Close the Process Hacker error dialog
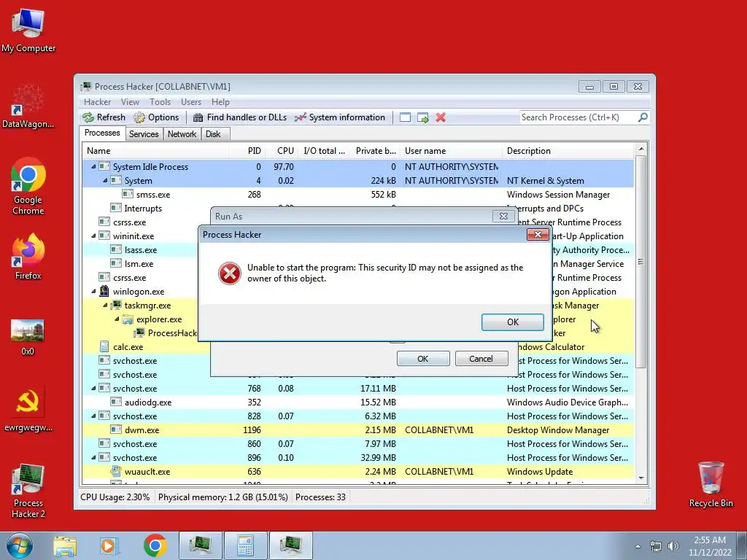The width and height of the screenshot is (747, 560). (x=538, y=234)
